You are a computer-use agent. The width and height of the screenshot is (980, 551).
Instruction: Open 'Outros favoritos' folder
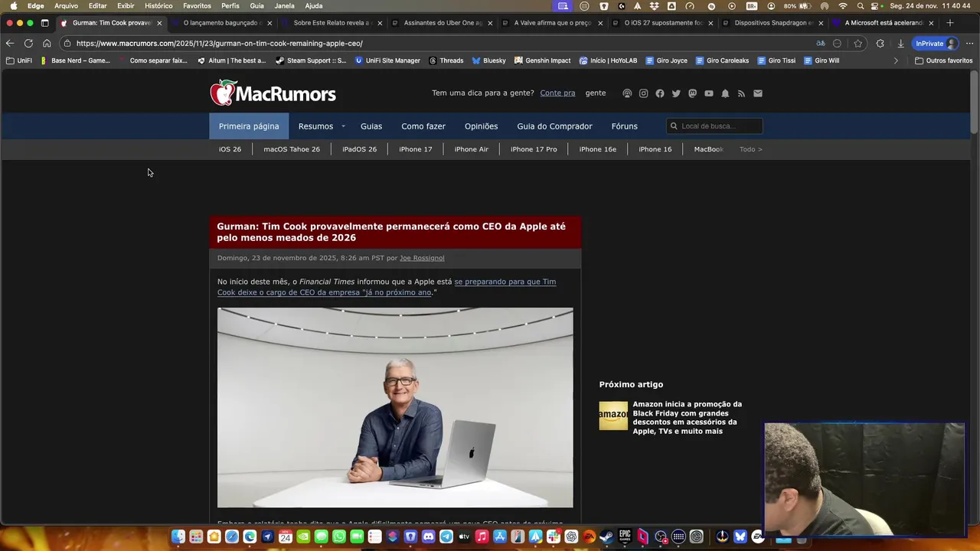[943, 60]
